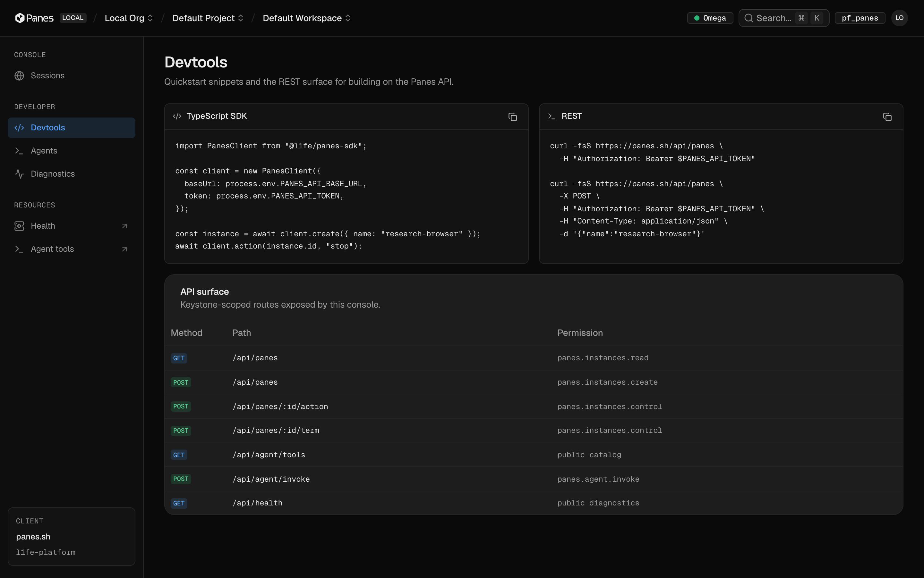Copy the TypeScript SDK snippet
The image size is (924, 578).
tap(512, 117)
